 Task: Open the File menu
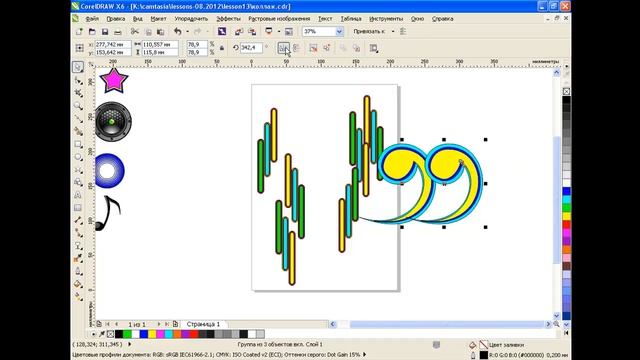tap(92, 19)
